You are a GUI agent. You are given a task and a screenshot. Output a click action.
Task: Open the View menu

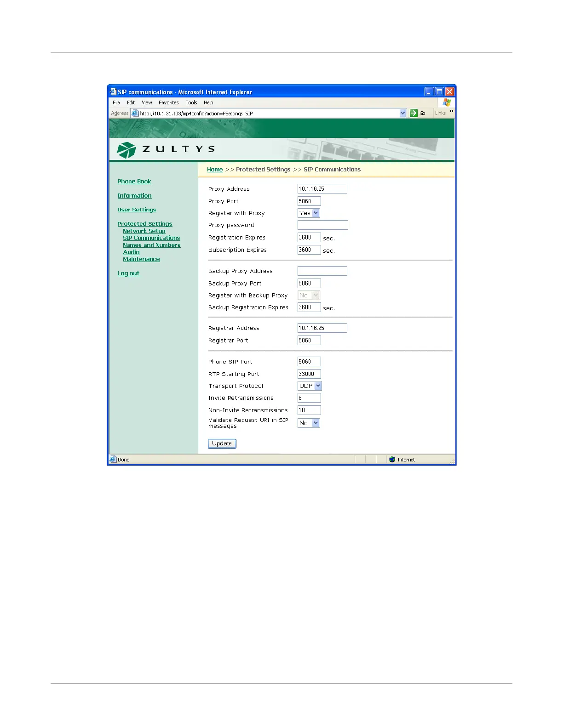(x=147, y=102)
